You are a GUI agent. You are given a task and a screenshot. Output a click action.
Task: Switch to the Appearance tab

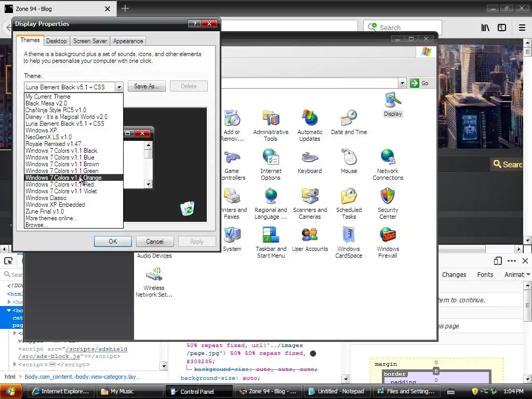coord(128,41)
